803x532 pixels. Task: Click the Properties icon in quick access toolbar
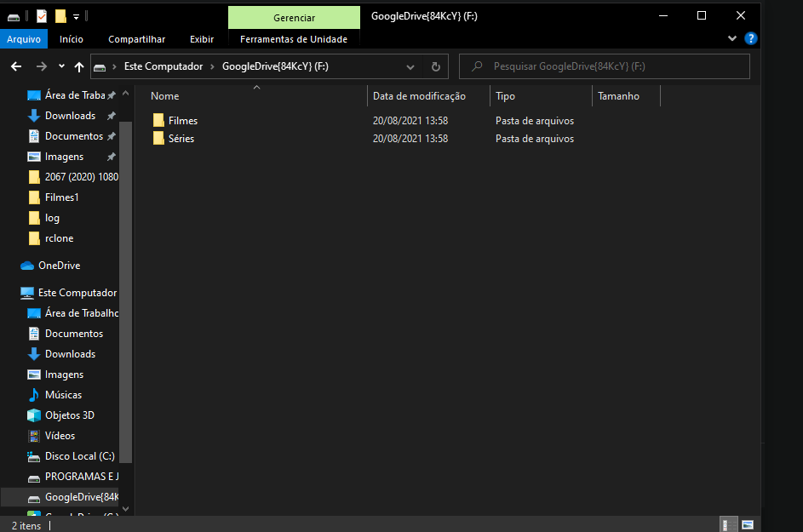pos(42,16)
